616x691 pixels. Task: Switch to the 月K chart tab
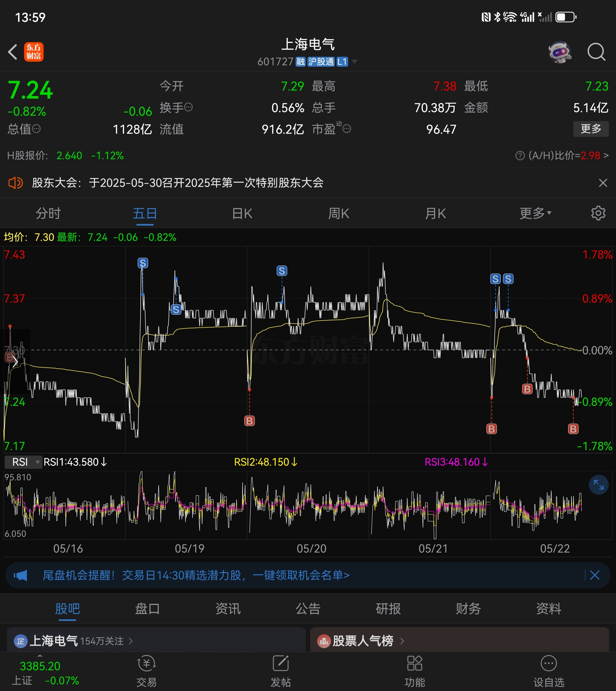pos(436,213)
